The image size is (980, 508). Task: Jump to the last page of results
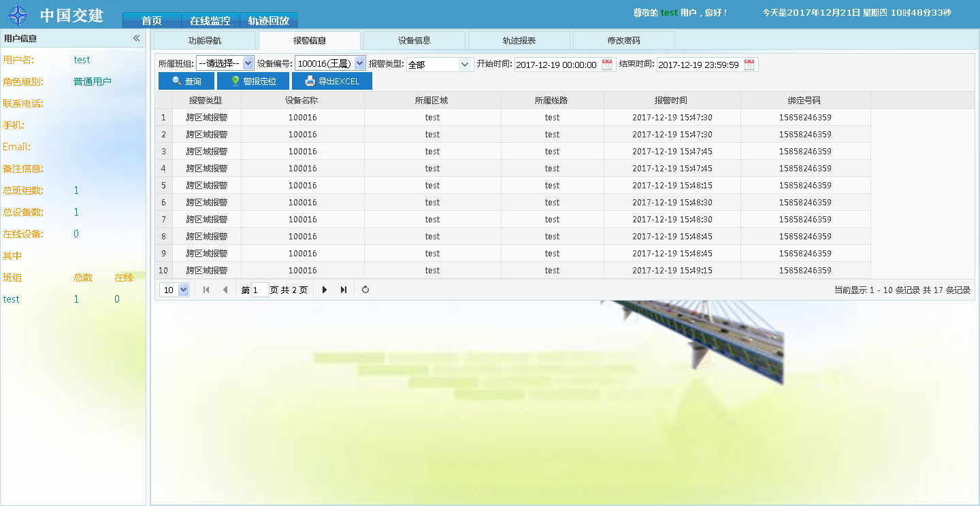click(x=344, y=290)
